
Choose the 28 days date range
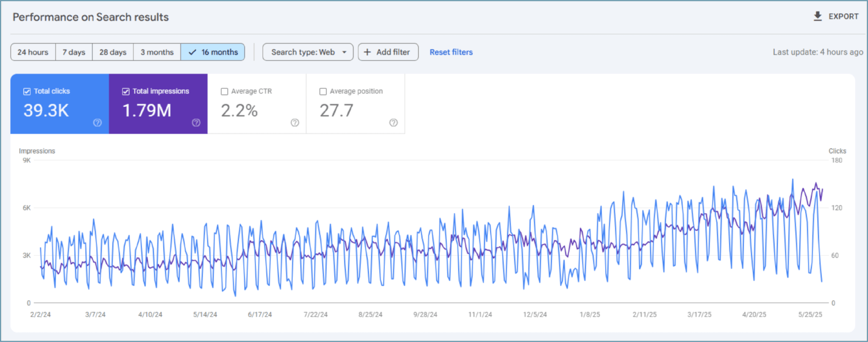click(113, 52)
